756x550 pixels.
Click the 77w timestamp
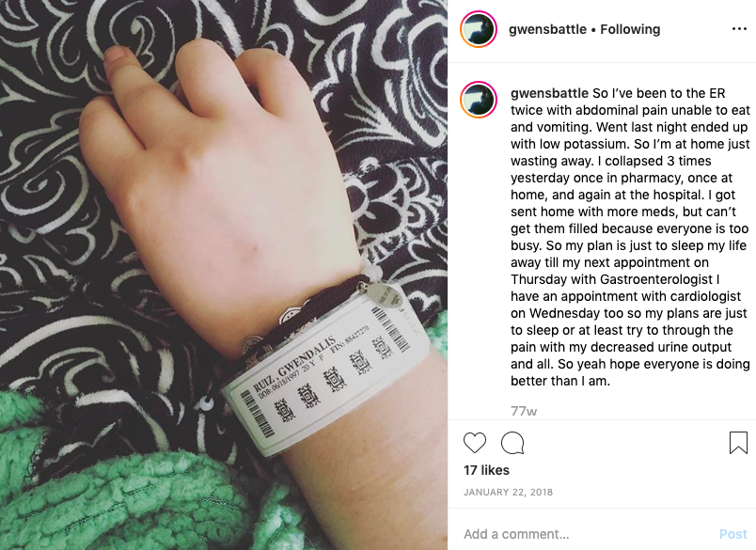coord(524,411)
